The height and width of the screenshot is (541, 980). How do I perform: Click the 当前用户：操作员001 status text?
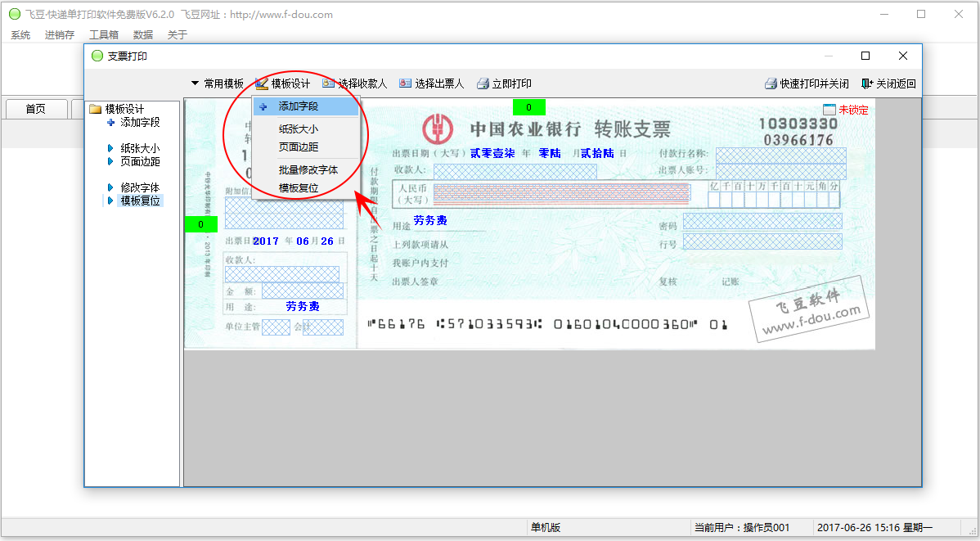743,528
